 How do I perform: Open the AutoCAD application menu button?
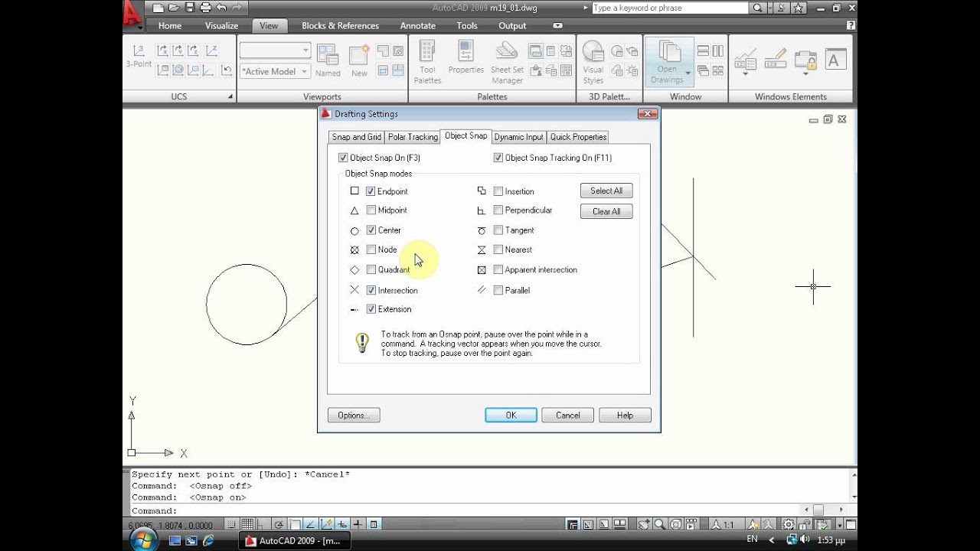point(132,14)
